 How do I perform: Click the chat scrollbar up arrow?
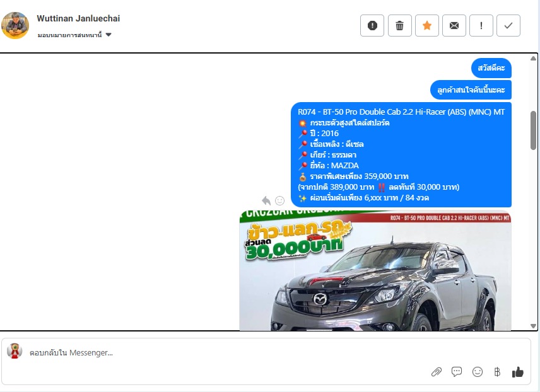[x=533, y=58]
